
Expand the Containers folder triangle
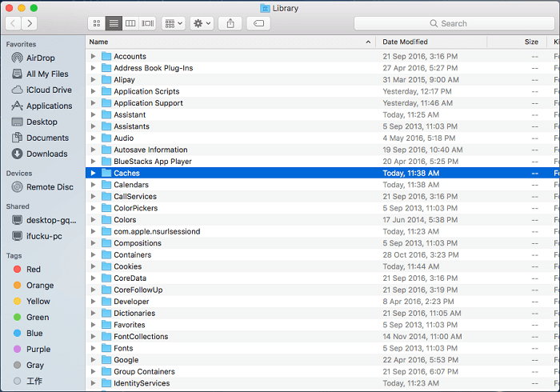(x=94, y=255)
